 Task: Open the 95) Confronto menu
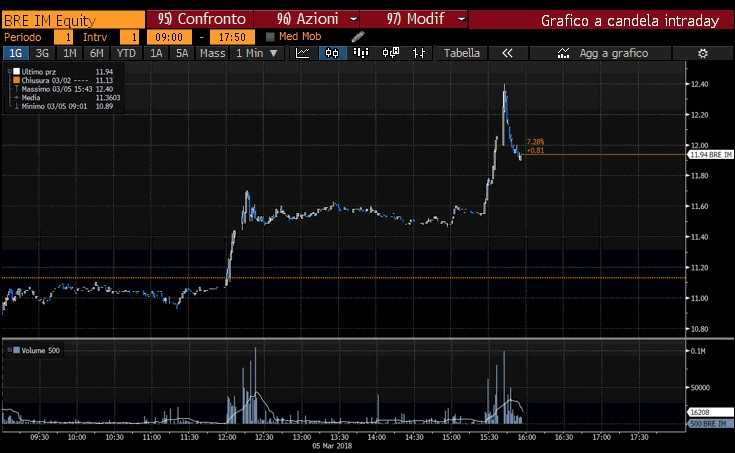201,19
